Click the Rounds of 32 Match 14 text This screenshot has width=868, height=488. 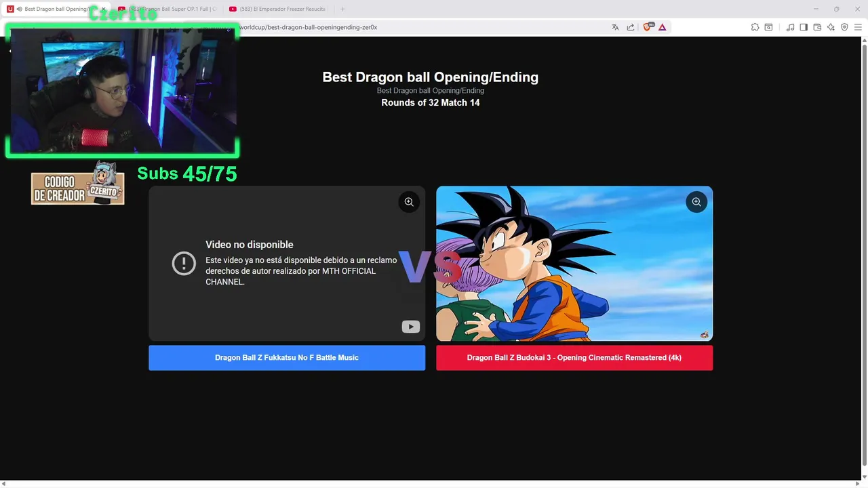pos(431,103)
